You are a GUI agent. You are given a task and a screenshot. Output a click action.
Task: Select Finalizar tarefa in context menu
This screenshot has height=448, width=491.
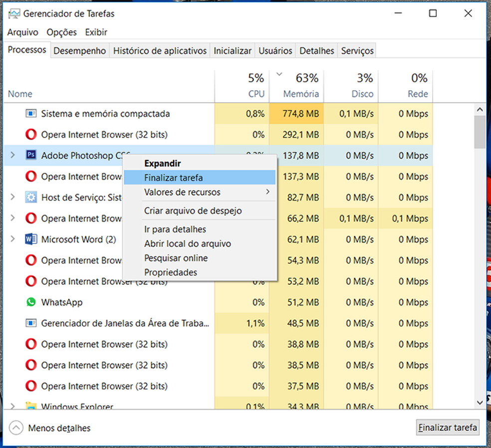click(x=173, y=178)
